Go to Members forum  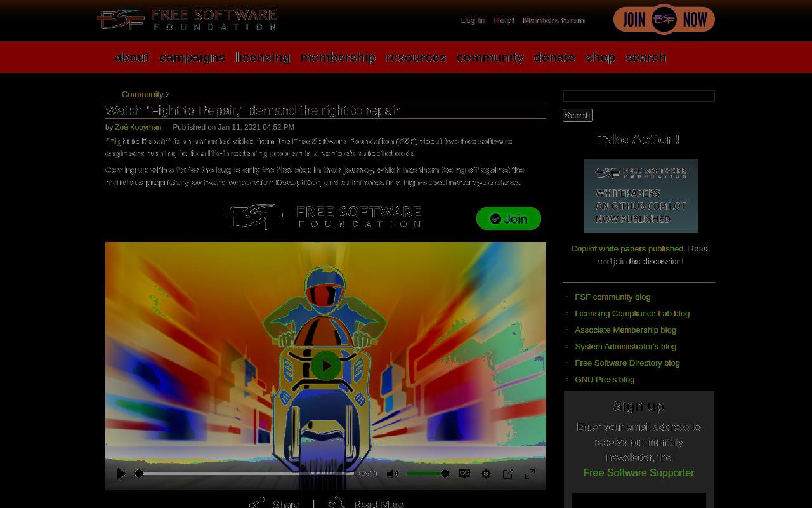click(x=554, y=21)
